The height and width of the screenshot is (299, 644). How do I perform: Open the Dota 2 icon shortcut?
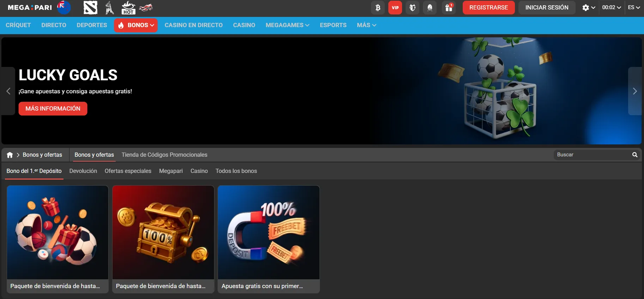coord(90,7)
